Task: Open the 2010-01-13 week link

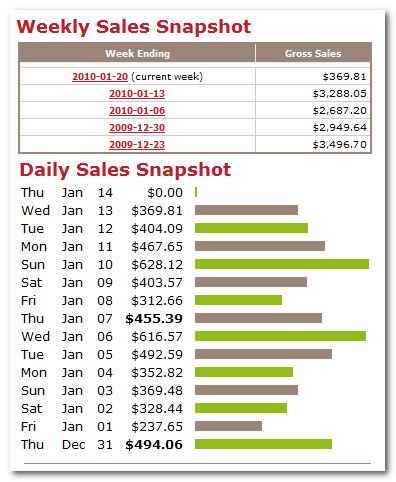Action: tap(137, 94)
